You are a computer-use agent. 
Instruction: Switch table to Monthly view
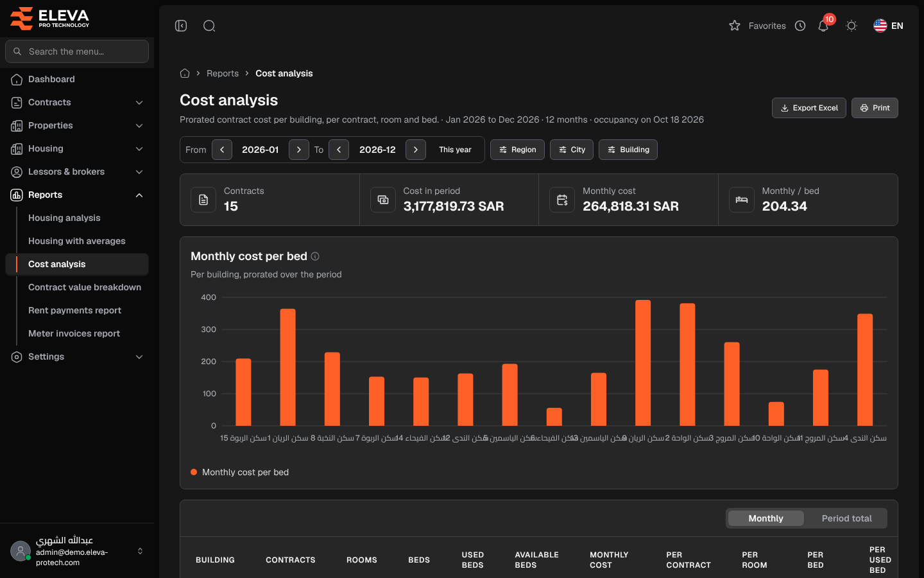tap(766, 518)
